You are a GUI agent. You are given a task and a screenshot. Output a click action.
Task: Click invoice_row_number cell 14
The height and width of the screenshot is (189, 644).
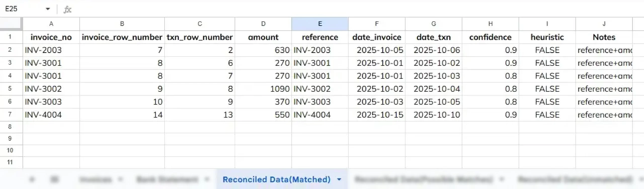click(x=122, y=115)
